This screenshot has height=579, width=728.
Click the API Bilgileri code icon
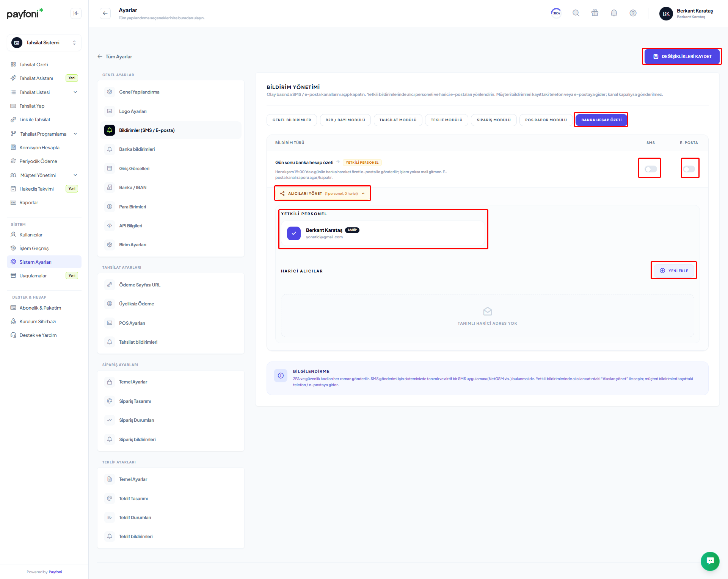110,225
